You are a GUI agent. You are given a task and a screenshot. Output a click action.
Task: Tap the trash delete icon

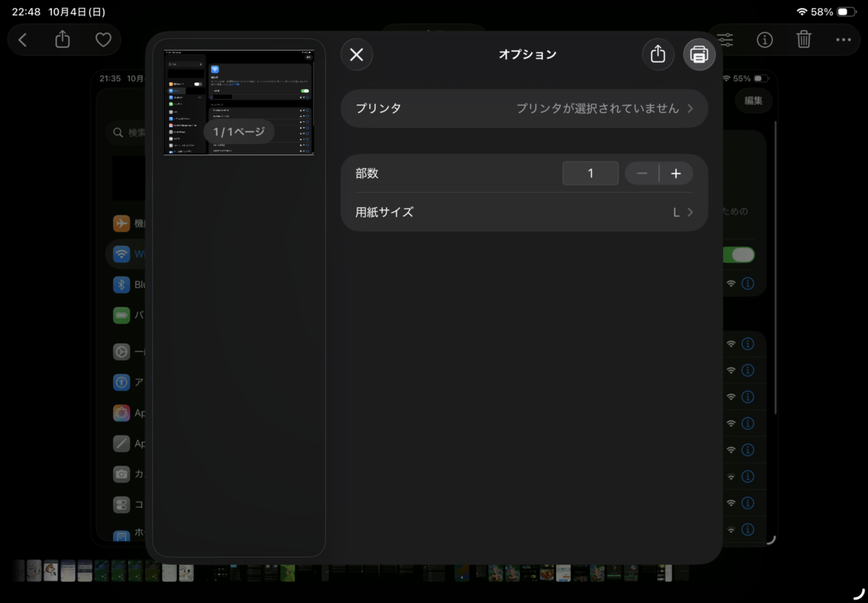point(804,39)
